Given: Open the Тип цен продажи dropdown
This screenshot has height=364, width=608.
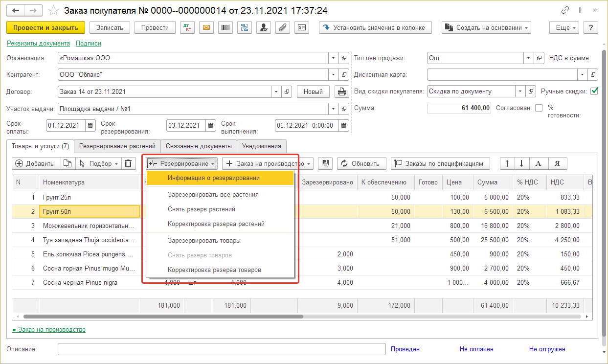Looking at the screenshot, I should (x=528, y=58).
